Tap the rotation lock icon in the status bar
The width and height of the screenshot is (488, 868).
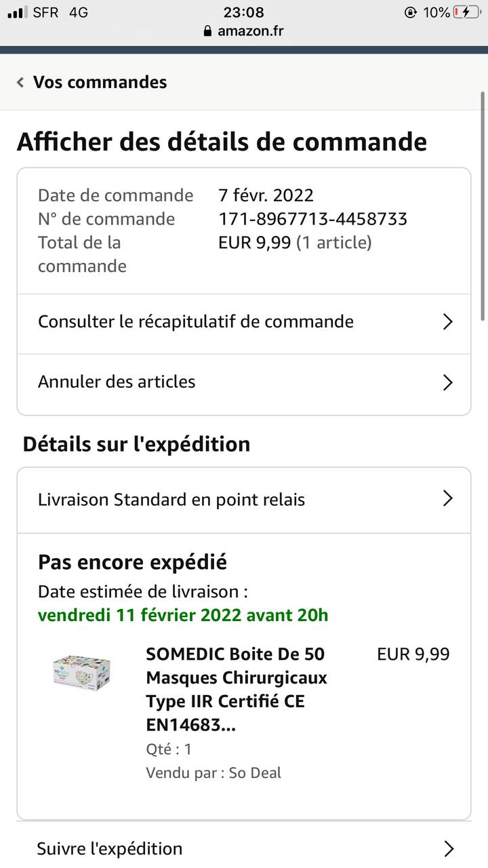click(411, 12)
